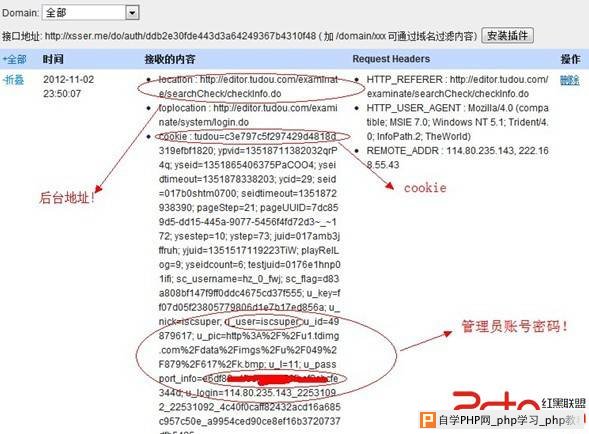The image size is (589, 434).
Task: Click the HTTP_REFERER header entry
Action: (458, 86)
